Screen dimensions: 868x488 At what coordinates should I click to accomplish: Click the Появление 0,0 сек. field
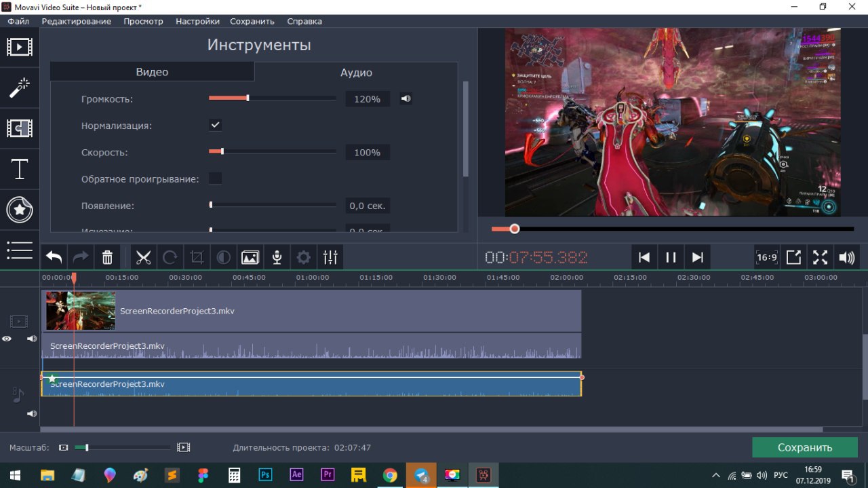[x=368, y=206]
